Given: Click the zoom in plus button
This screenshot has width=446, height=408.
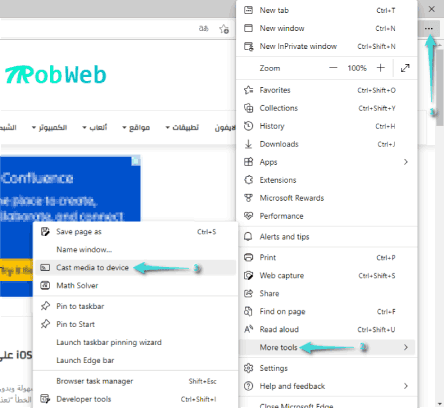Looking at the screenshot, I should pos(381,68).
